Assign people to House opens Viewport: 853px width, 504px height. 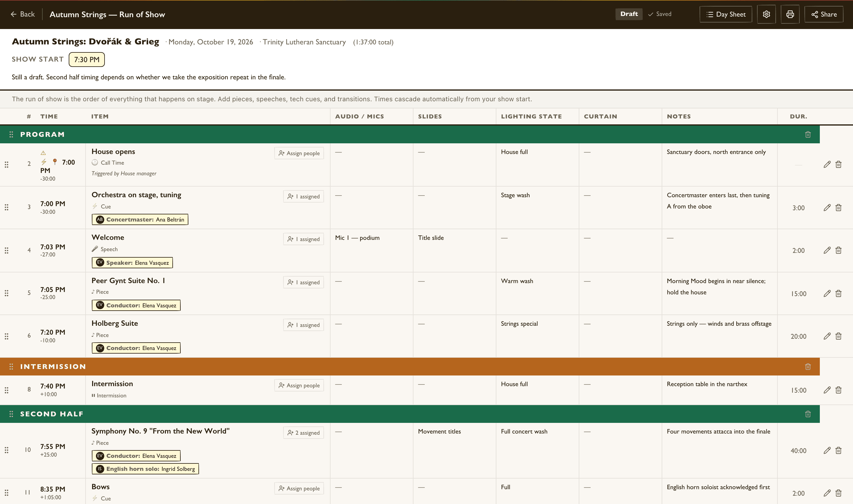click(299, 153)
